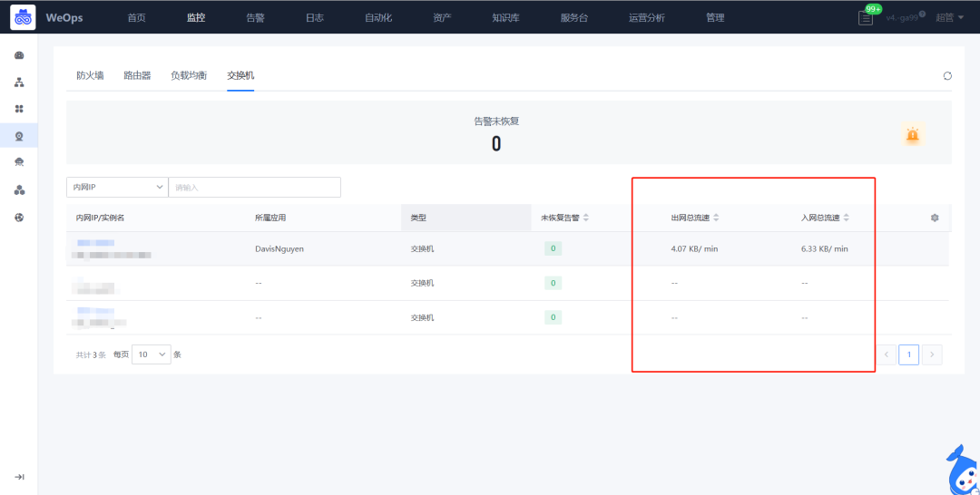Click the 告警未恢复 count 0
Viewport: 980px width, 495px height.
click(x=496, y=144)
